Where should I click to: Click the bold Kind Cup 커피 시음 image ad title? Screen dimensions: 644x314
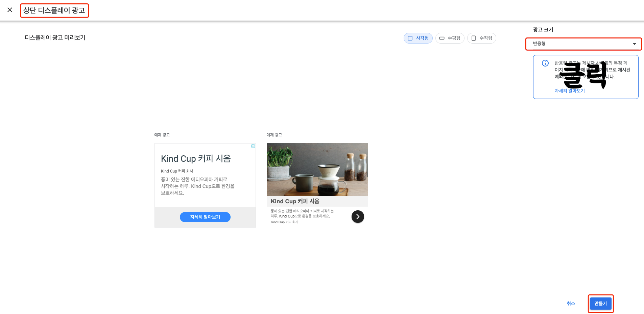point(295,201)
